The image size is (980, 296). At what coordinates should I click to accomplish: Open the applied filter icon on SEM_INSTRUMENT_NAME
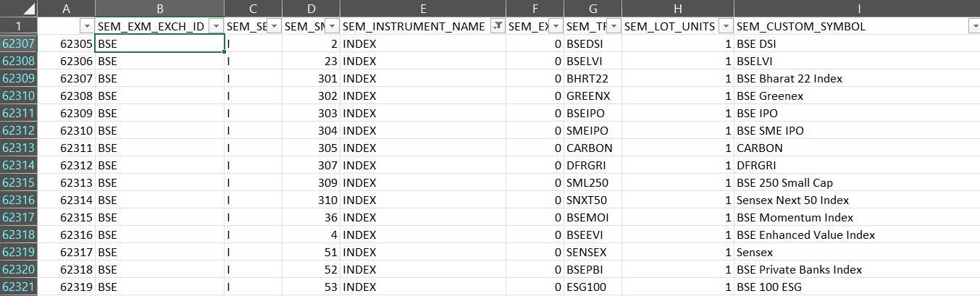point(498,26)
